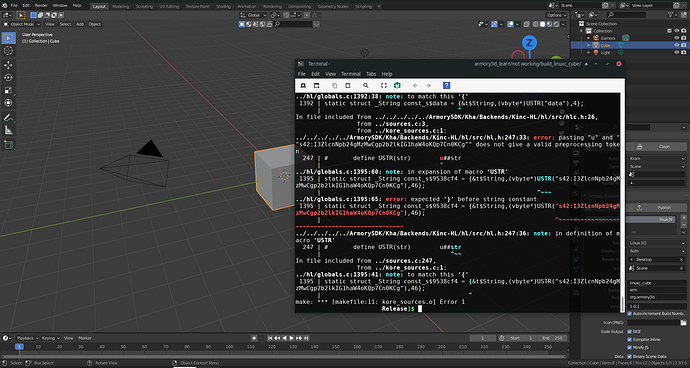Click the terminal copy icon
690x368 pixels.
(334, 85)
